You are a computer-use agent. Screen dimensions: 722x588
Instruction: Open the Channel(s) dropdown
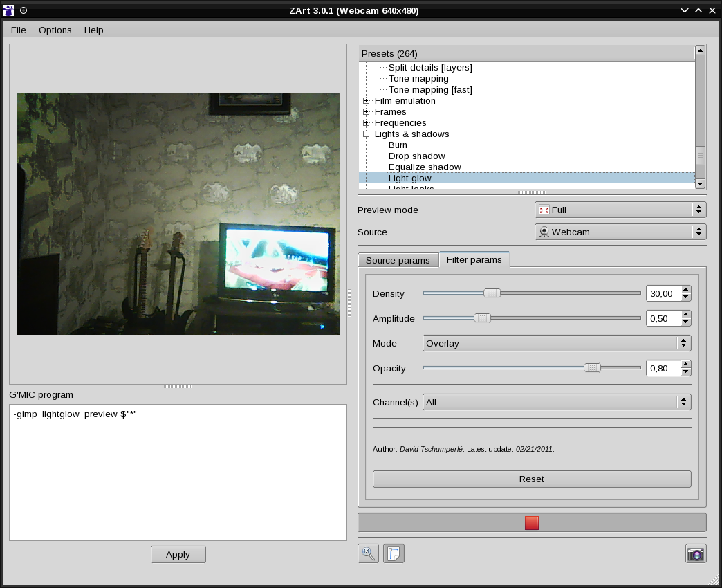[x=556, y=402]
